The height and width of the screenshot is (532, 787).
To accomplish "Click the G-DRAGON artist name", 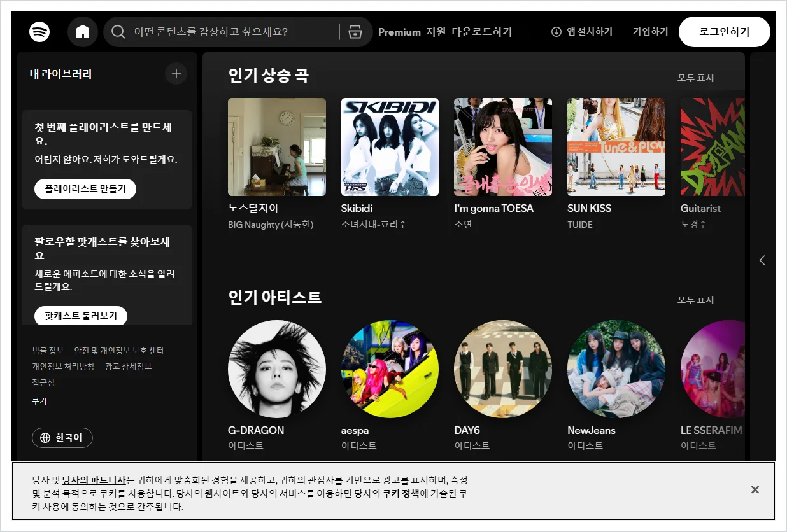I will tap(256, 430).
